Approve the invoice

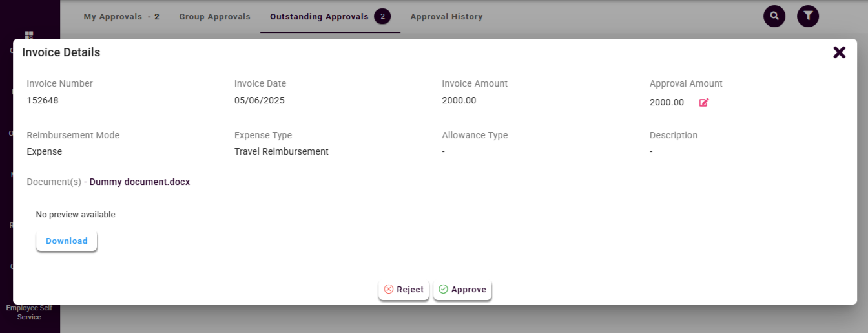coord(462,290)
